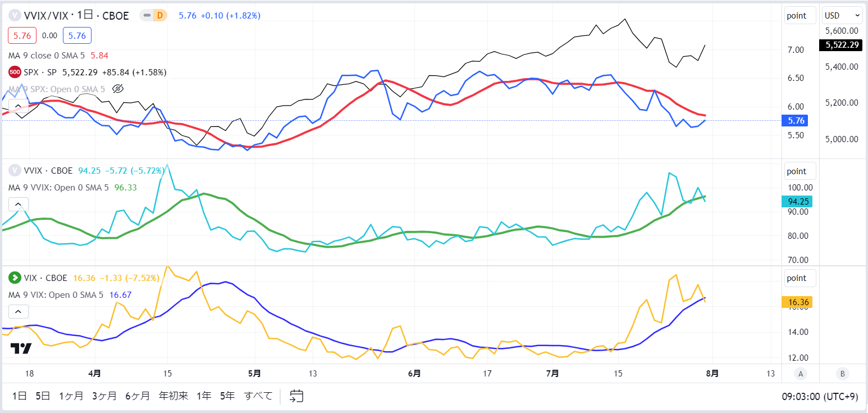
Task: Click the 0.00 spread value
Action: pos(49,35)
